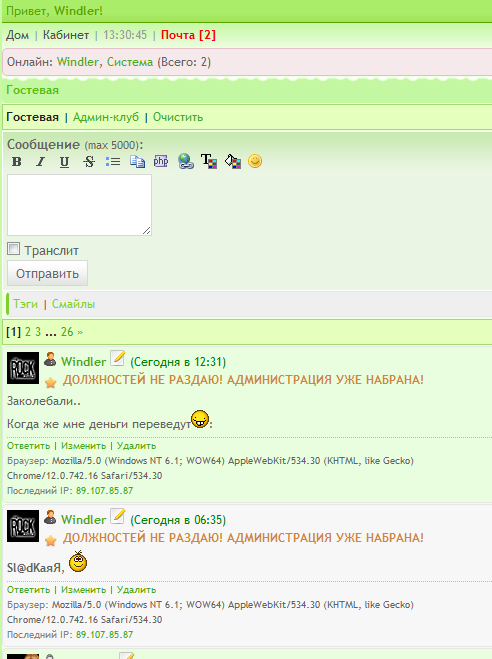Viewport: 492px width, 659px height.
Task: Insert PHP code tag icon
Action: (x=161, y=161)
